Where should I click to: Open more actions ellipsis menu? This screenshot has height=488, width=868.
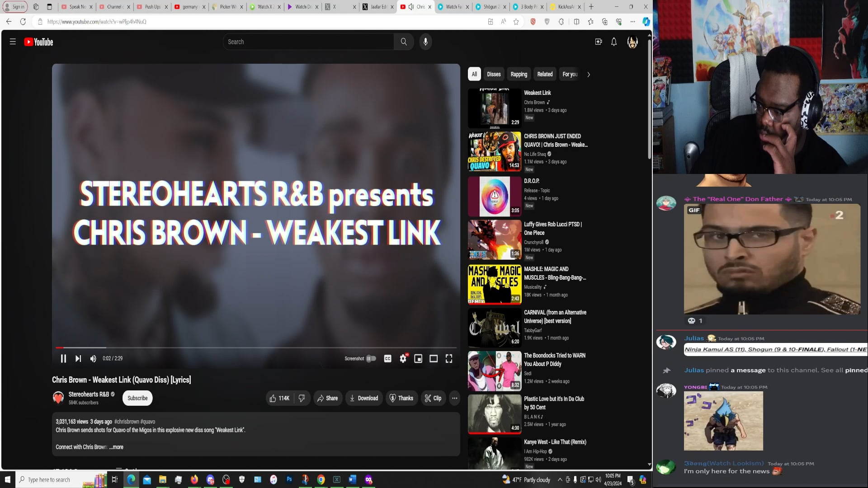(454, 398)
